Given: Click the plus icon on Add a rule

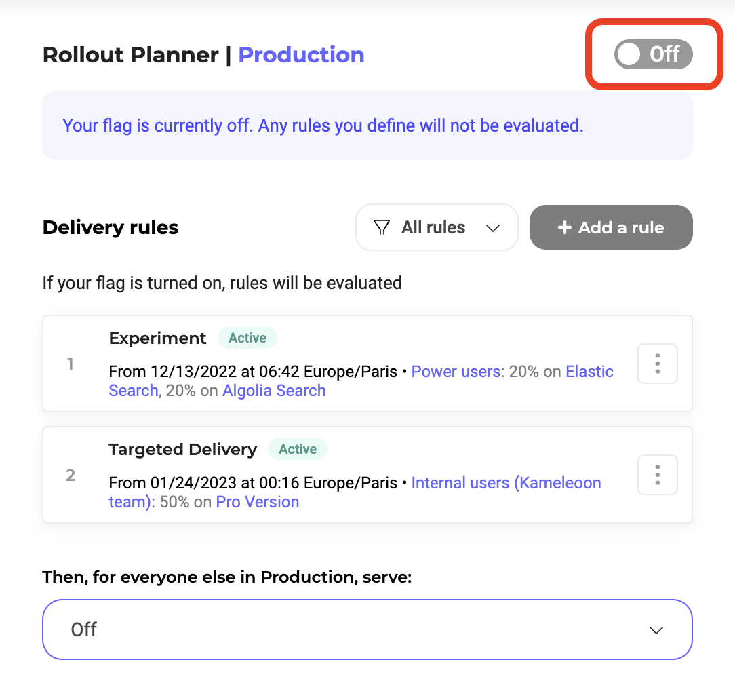Looking at the screenshot, I should pos(564,228).
